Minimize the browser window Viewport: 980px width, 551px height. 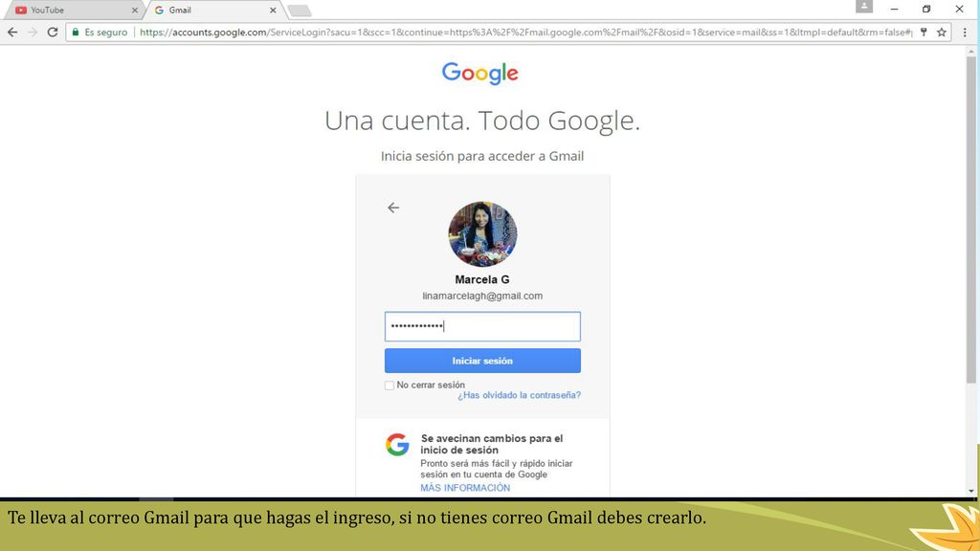pos(895,9)
